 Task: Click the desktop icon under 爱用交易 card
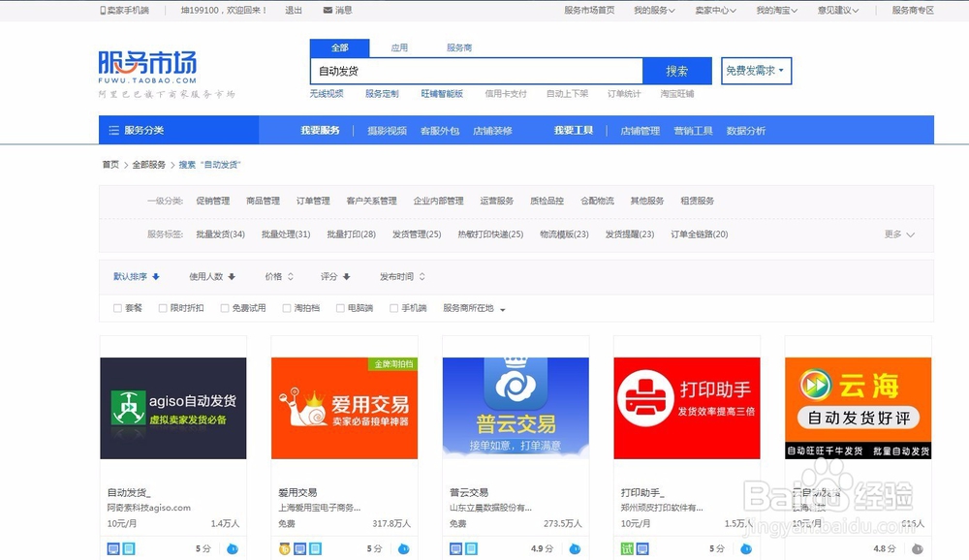[x=299, y=549]
